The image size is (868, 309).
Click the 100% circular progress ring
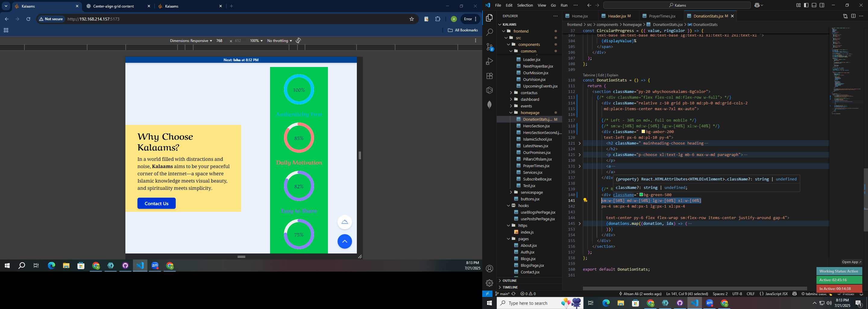point(299,89)
